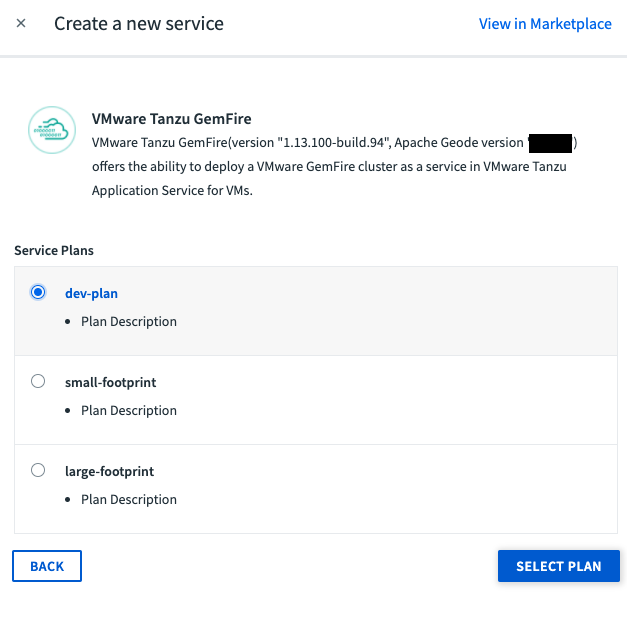Screen dimensions: 627x626
Task: Click the VMware Tanzu GemFire cloud logo
Action: (52, 127)
